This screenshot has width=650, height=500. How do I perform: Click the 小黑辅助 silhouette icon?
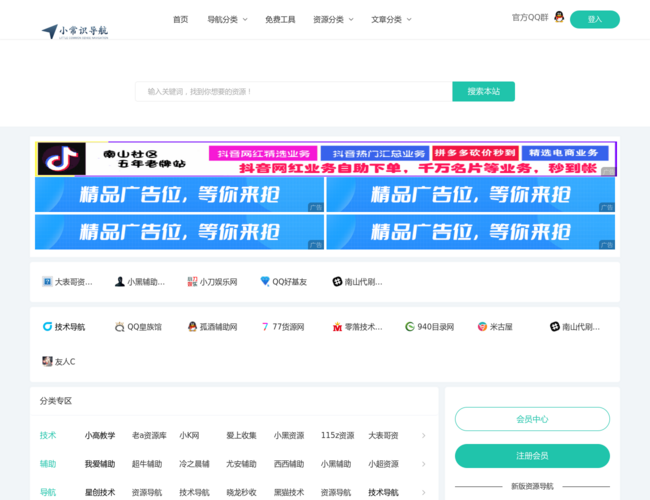[x=120, y=282]
